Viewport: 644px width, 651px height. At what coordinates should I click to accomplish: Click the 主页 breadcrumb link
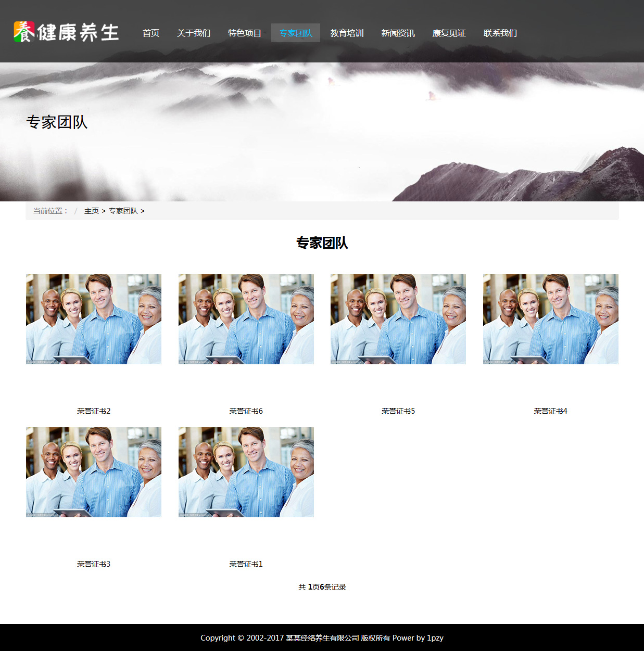coord(92,211)
